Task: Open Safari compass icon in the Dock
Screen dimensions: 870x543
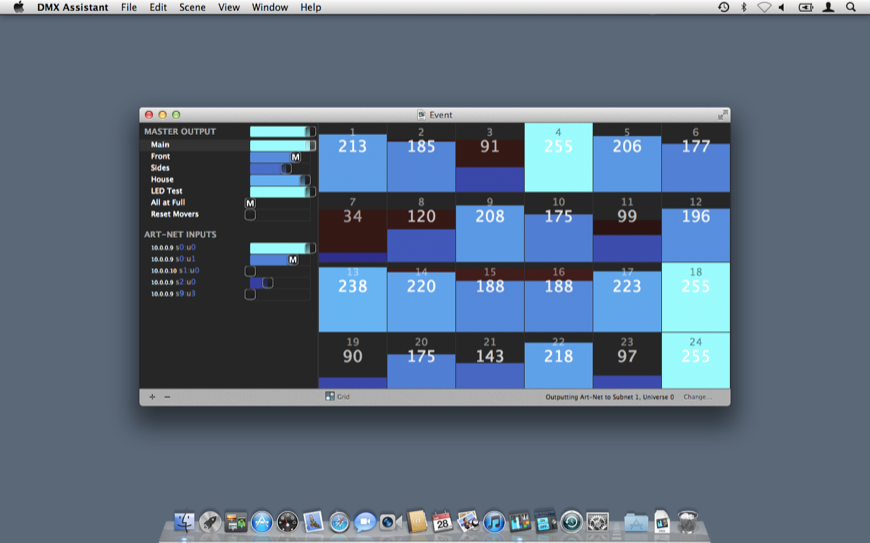Action: point(339,522)
